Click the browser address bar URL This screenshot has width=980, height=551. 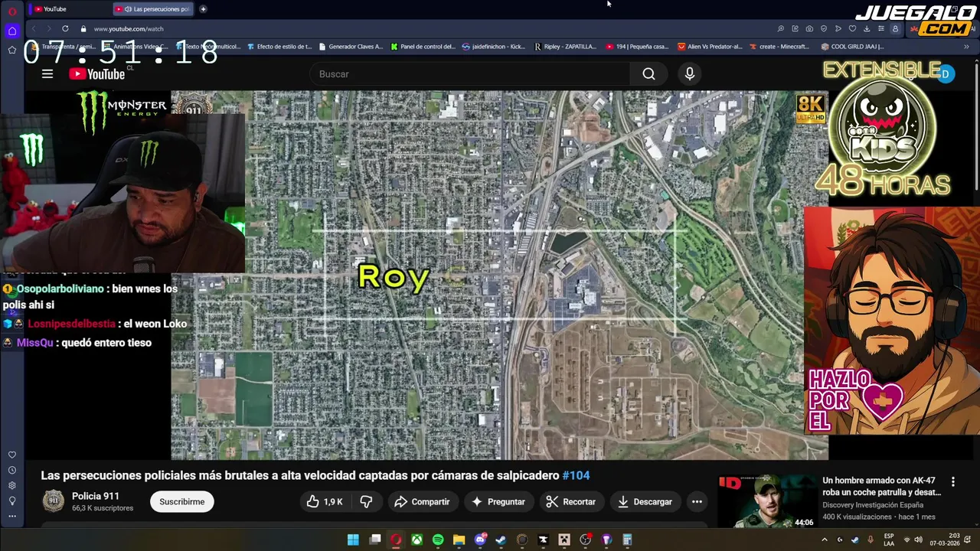click(129, 29)
